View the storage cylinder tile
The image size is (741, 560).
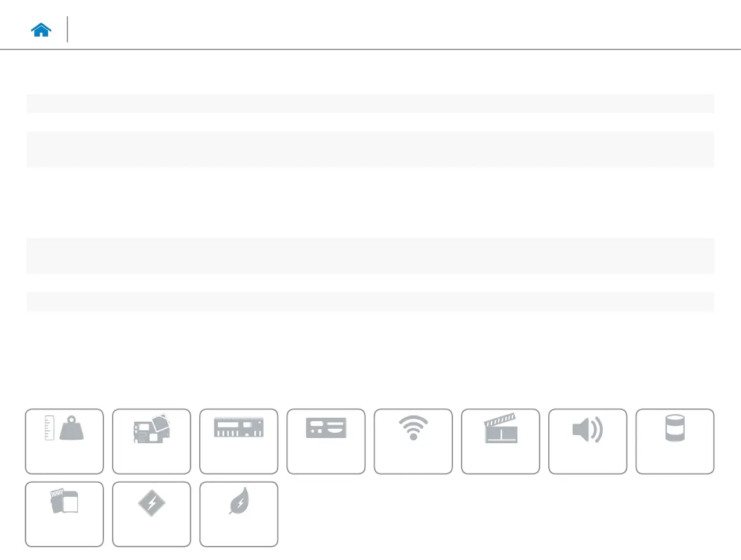[675, 441]
